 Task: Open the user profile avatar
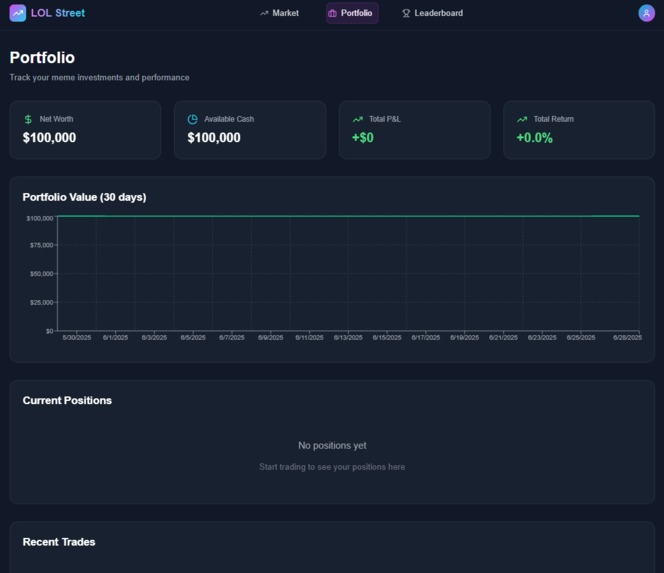point(646,13)
